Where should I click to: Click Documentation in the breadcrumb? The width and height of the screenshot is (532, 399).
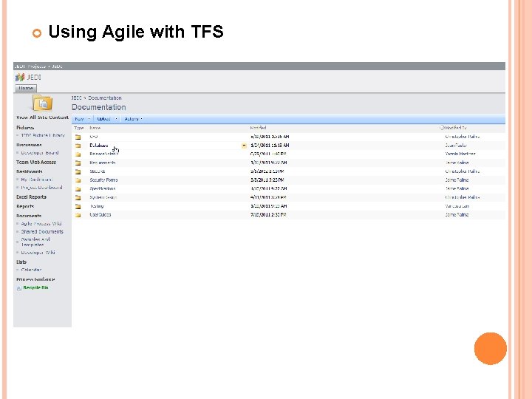[x=105, y=98]
